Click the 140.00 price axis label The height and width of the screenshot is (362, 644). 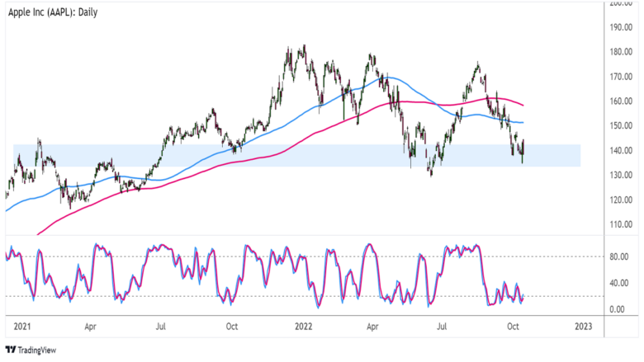point(621,150)
